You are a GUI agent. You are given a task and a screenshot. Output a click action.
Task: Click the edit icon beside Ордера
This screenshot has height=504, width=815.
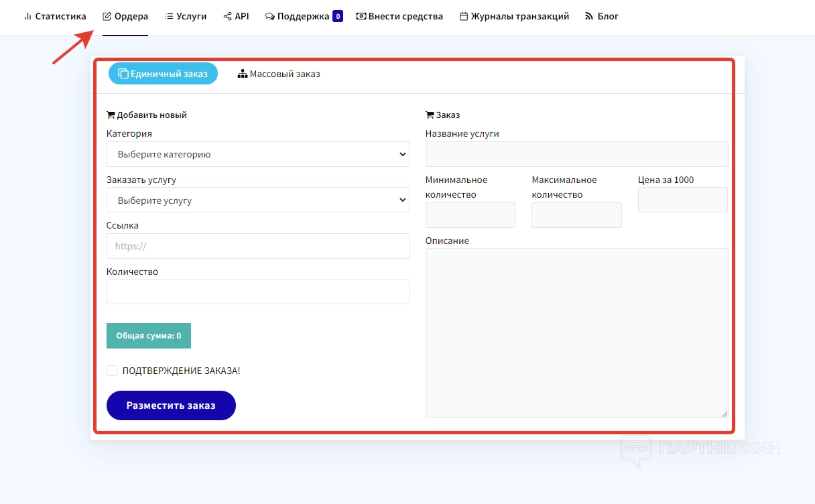pyautogui.click(x=107, y=16)
